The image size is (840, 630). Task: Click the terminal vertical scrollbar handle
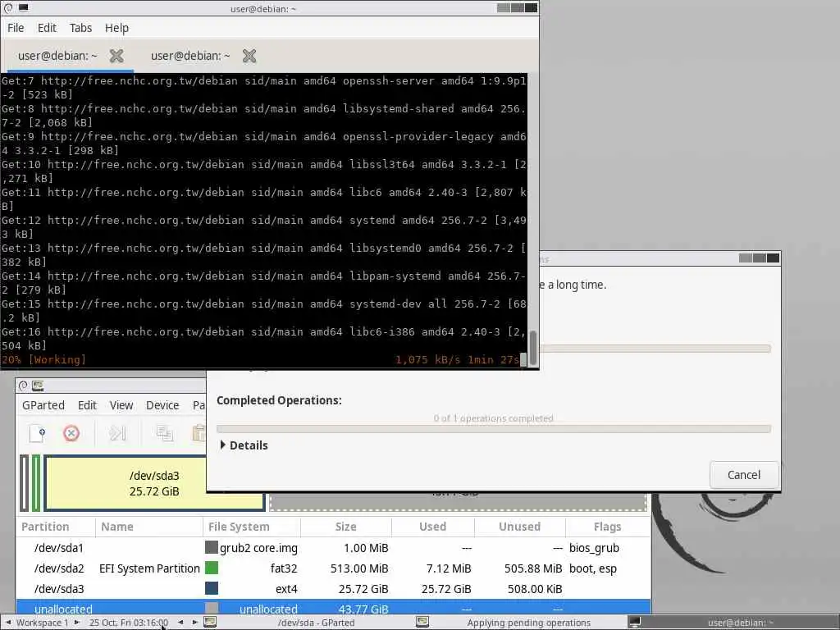click(x=532, y=348)
